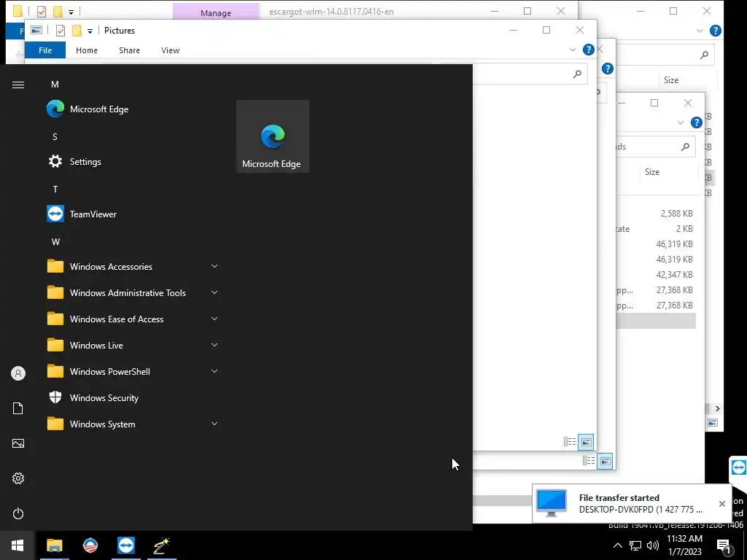Open the View tab in Pictures window
Viewport: 747px width, 560px height.
(170, 50)
